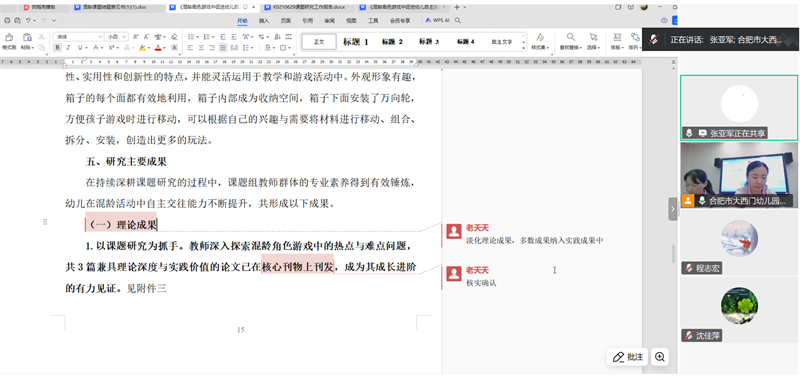This screenshot has width=800, height=376.
Task: Select justified alignment
Action: (223, 47)
